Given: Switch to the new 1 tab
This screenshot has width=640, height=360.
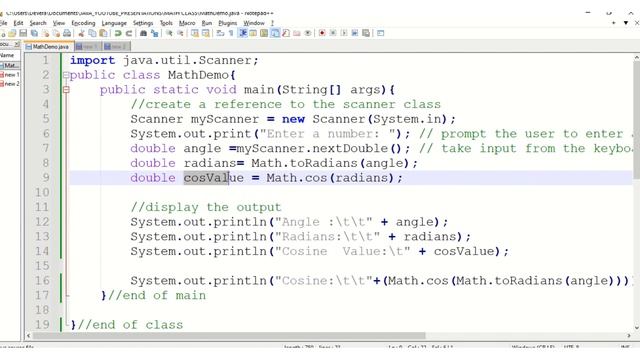Looking at the screenshot, I should [88, 47].
